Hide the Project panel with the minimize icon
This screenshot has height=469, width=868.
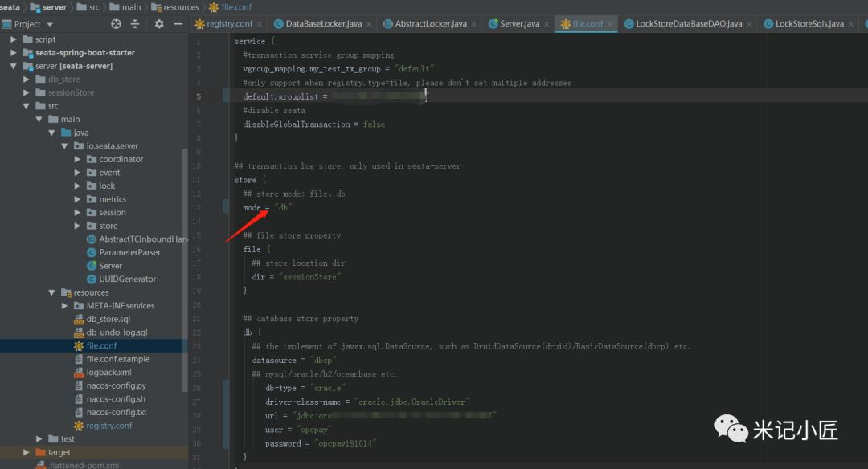coord(178,24)
